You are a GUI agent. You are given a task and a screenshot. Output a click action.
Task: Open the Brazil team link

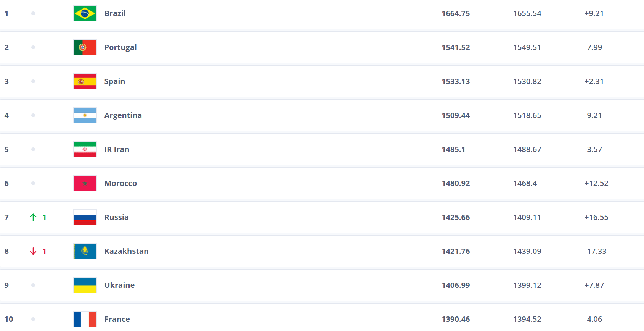click(115, 13)
